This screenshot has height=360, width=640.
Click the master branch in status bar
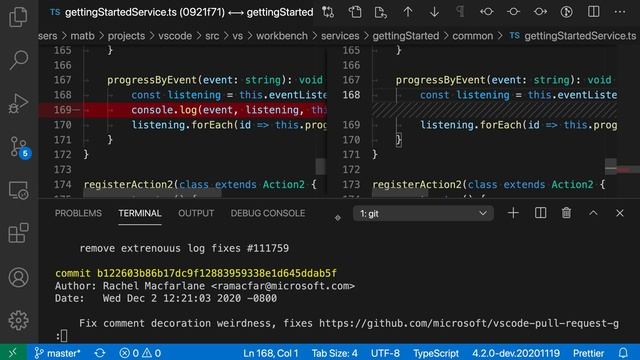click(58, 353)
